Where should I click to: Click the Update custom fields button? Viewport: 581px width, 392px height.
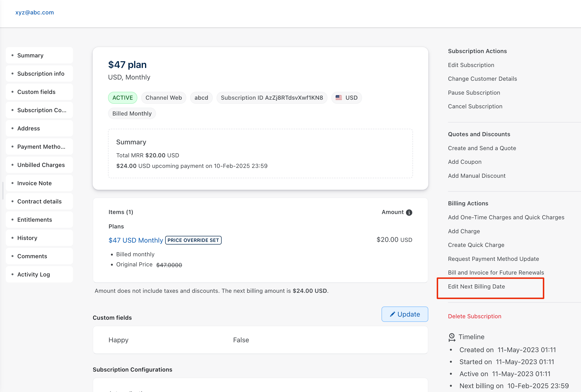click(405, 314)
